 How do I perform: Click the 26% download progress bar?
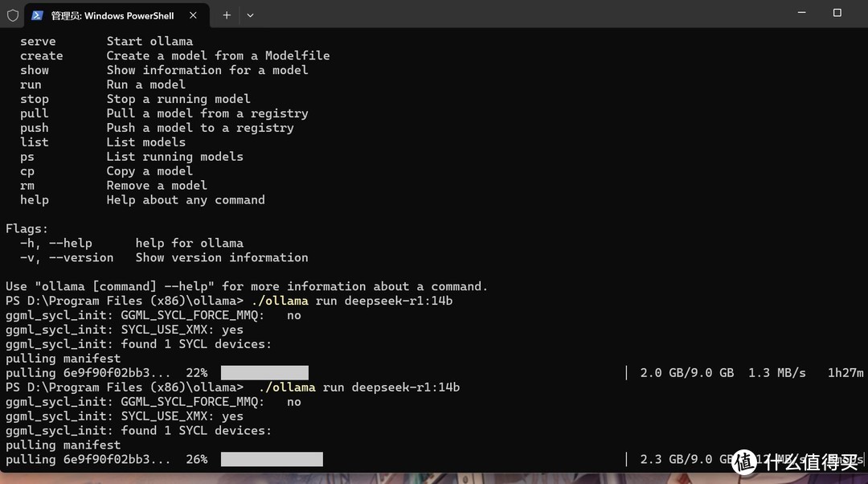click(272, 459)
